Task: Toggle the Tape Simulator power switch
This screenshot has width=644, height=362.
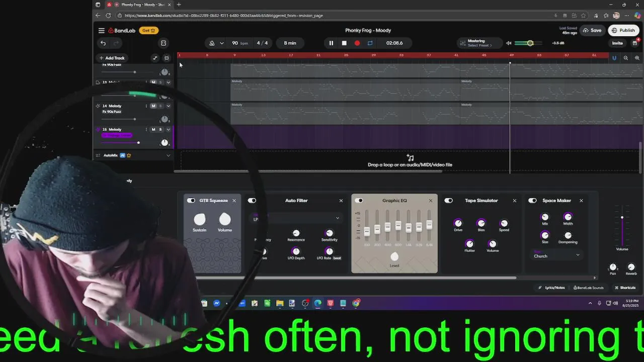Action: coord(449,201)
